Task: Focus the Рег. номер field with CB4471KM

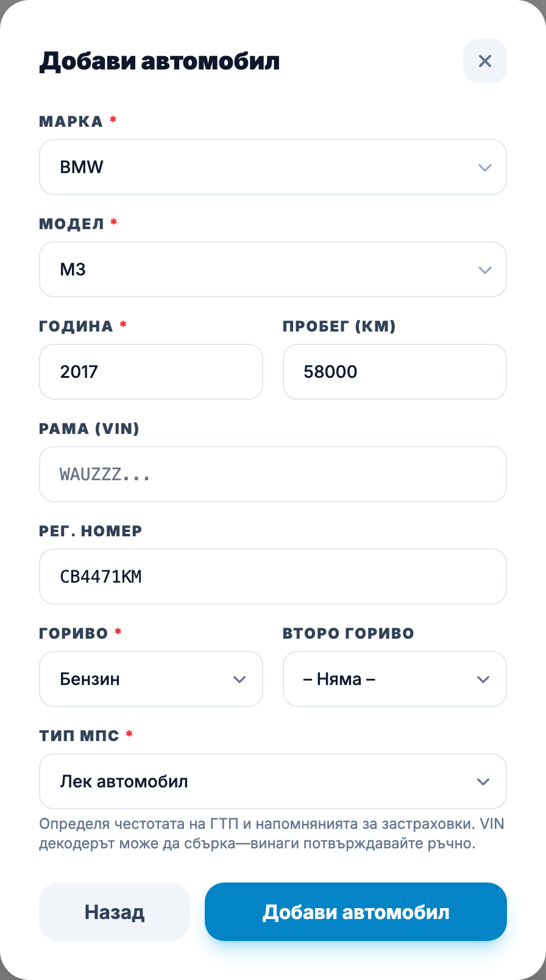Action: [273, 577]
